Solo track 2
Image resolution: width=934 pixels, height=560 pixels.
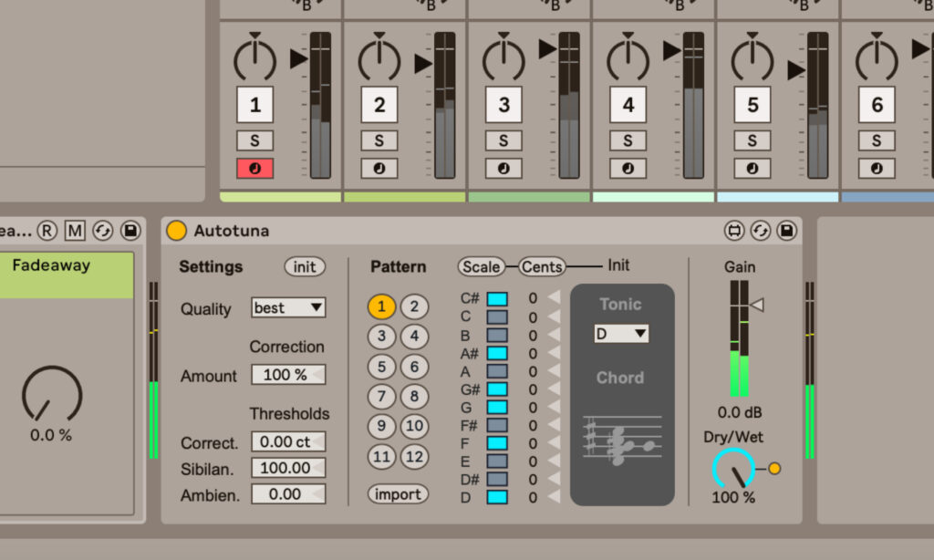coord(379,140)
